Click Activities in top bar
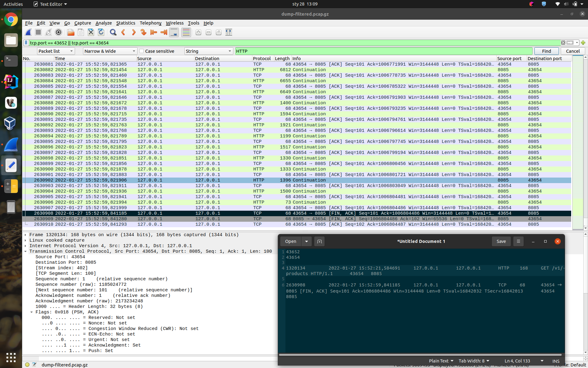The height and width of the screenshot is (368, 588). (13, 4)
